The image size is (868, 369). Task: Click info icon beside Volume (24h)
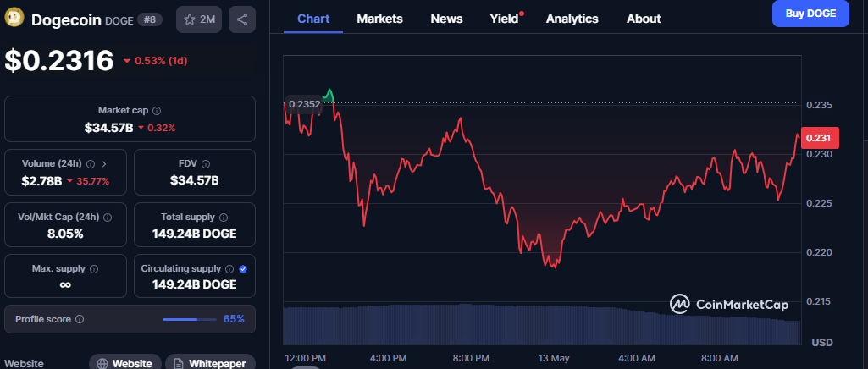pos(91,163)
